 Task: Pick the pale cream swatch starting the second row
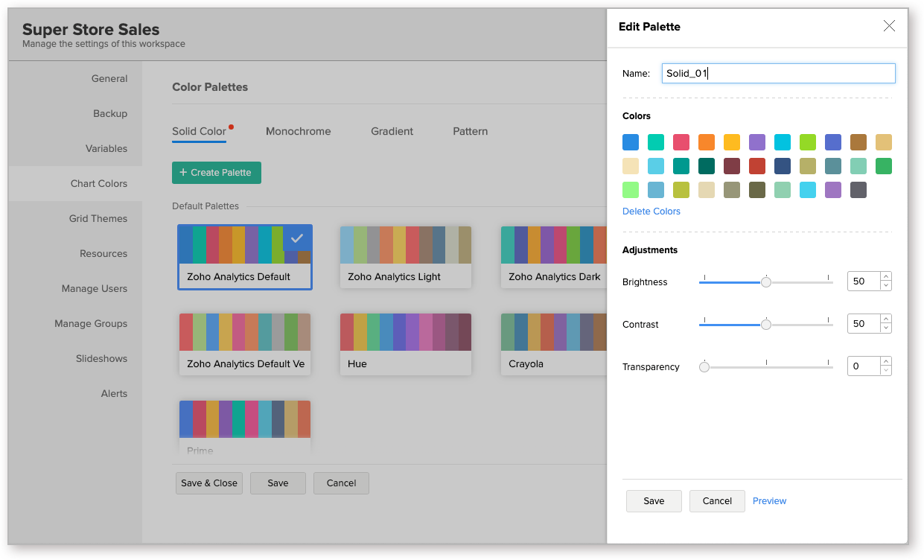[631, 166]
